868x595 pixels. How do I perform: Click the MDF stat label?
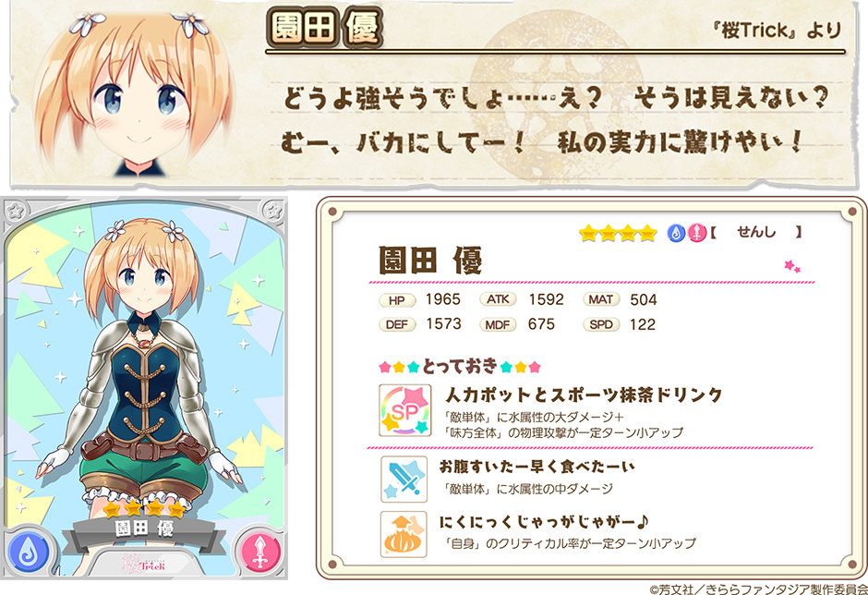coord(498,324)
